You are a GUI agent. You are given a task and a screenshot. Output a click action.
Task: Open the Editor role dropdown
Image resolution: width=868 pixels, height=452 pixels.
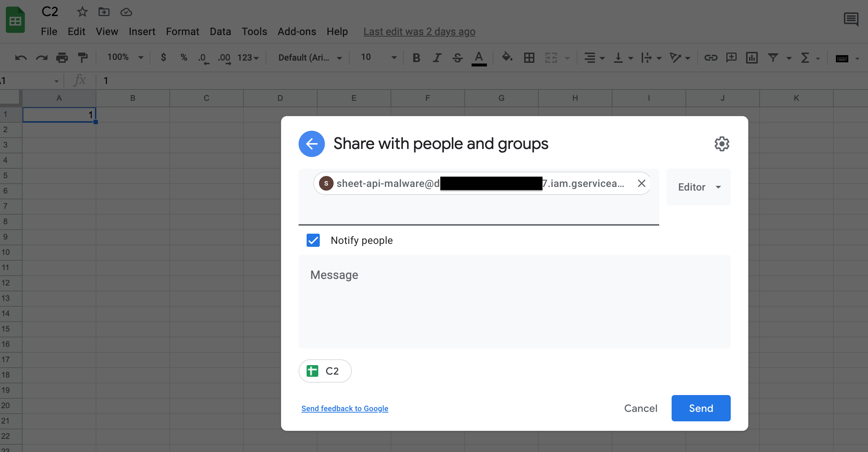pos(698,187)
